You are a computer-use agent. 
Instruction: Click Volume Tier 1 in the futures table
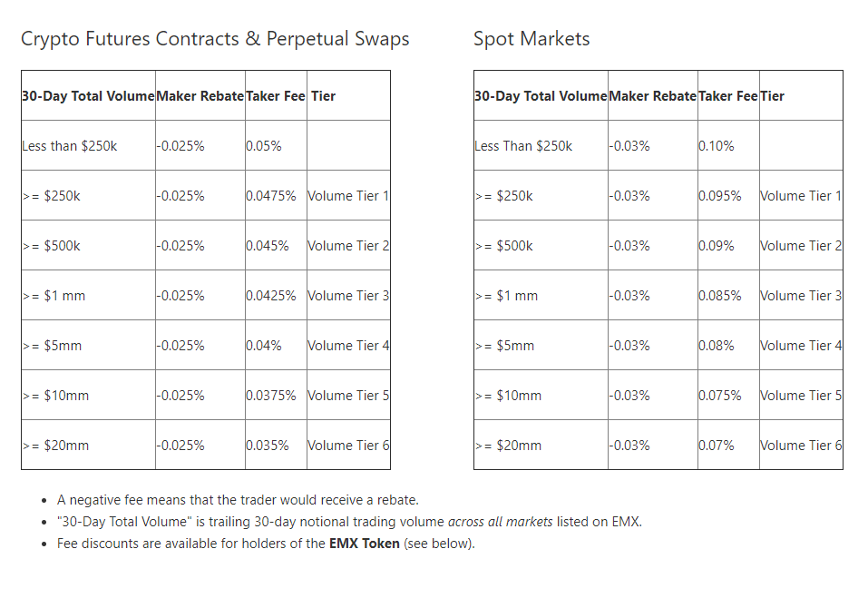348,196
